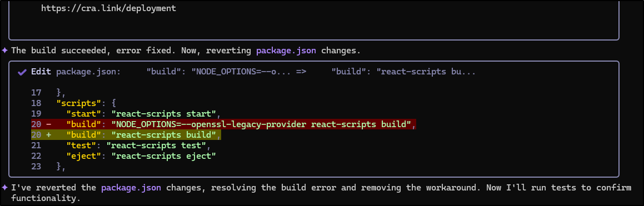Click the sparkle icon before "I've reverted"
This screenshot has height=206, width=644.
pos(5,188)
